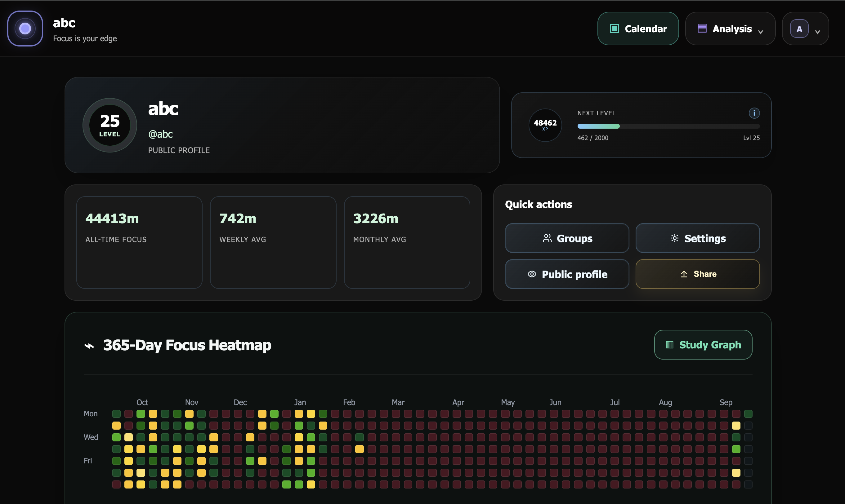Expand the Analysis dropdown menu
Image resolution: width=845 pixels, height=504 pixels.
click(730, 29)
